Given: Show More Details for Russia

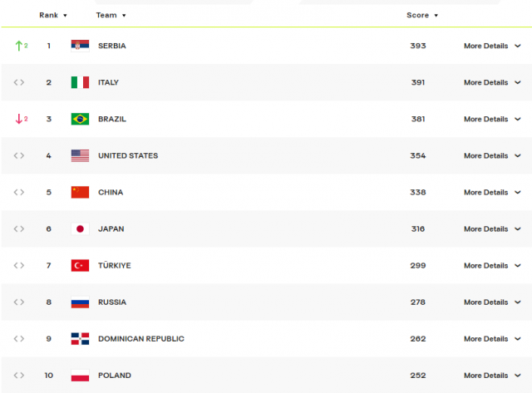Looking at the screenshot, I should click(492, 302).
